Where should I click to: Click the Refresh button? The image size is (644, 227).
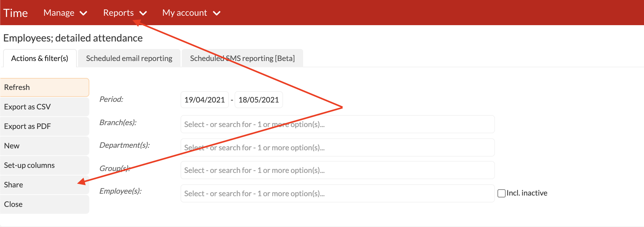[x=45, y=87]
